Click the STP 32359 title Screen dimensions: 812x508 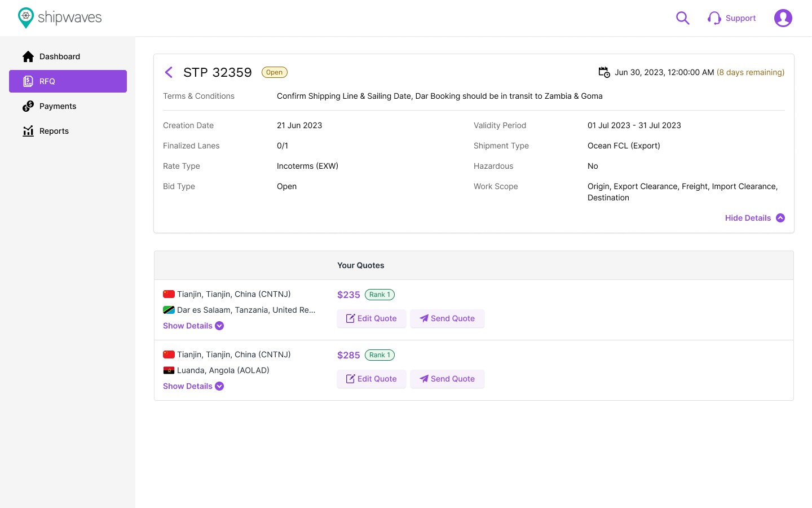[218, 72]
